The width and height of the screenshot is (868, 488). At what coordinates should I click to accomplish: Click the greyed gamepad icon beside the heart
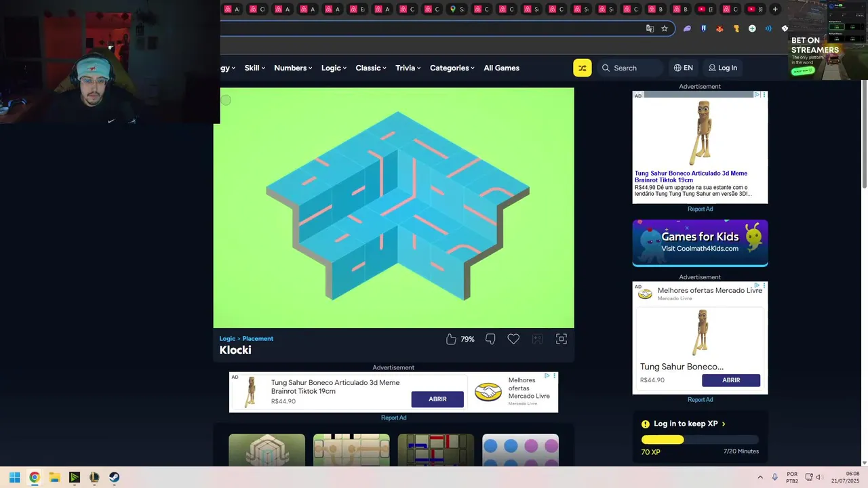pyautogui.click(x=537, y=339)
